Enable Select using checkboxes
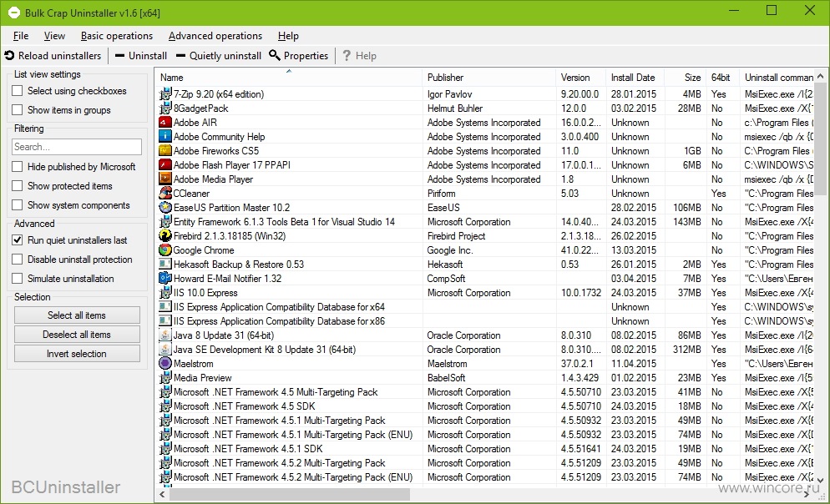The width and height of the screenshot is (830, 504). click(x=18, y=91)
